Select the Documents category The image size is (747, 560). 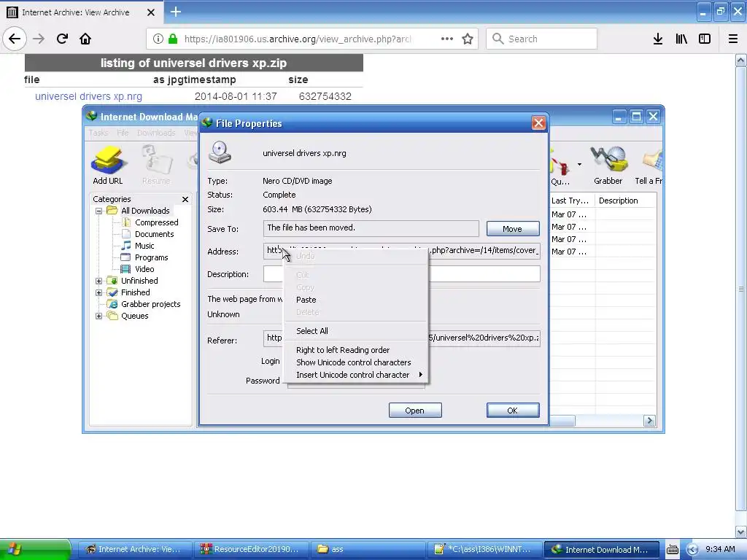tap(154, 234)
